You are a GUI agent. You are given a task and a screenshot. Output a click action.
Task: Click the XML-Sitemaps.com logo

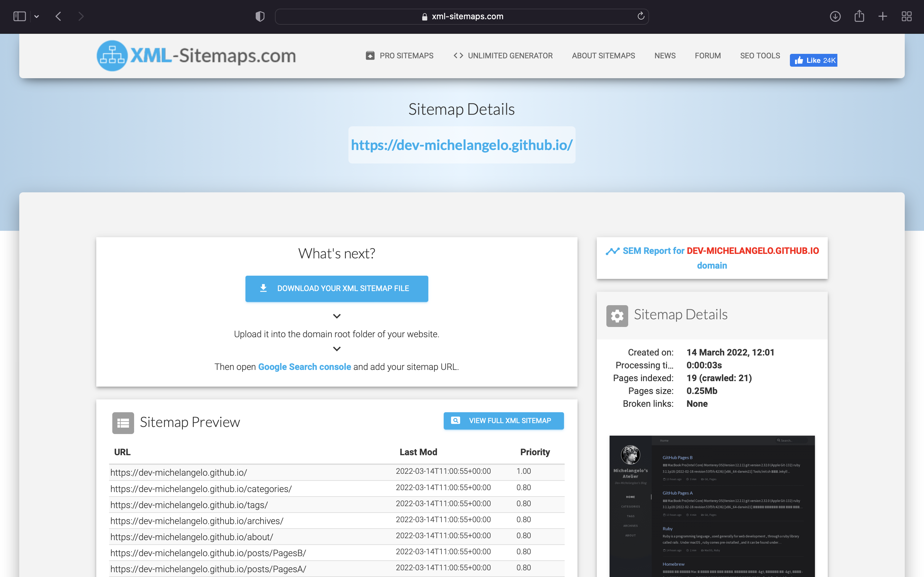196,56
